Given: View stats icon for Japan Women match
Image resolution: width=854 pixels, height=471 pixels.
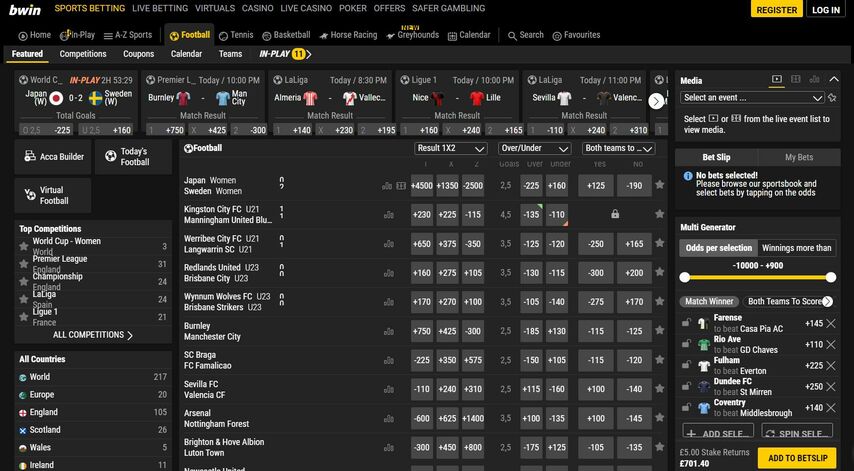Looking at the screenshot, I should click(x=387, y=186).
